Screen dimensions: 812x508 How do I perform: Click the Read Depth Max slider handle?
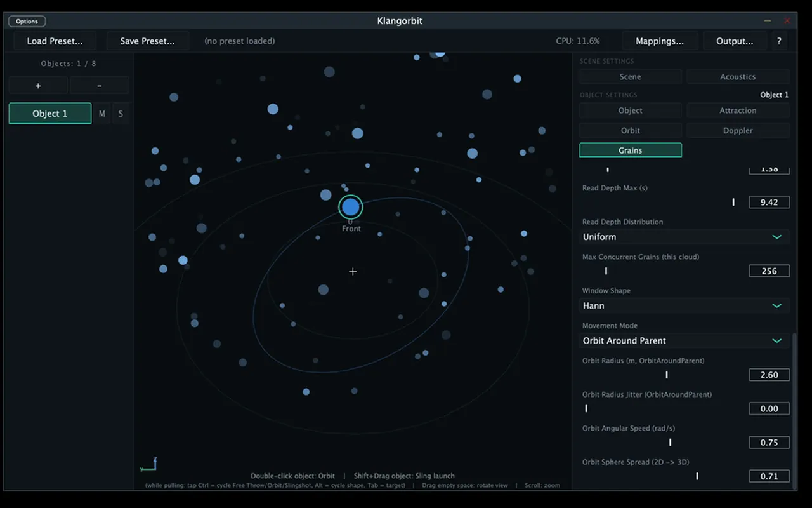point(733,202)
